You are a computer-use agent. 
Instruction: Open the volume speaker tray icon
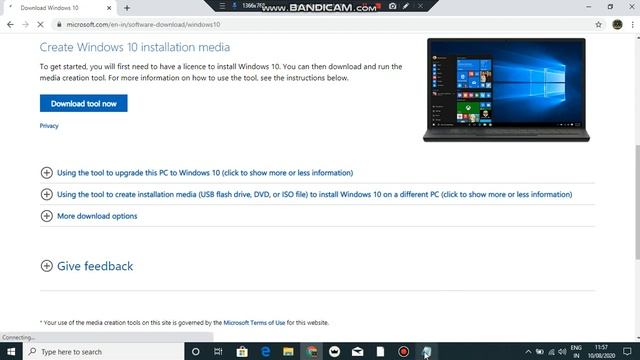562,351
